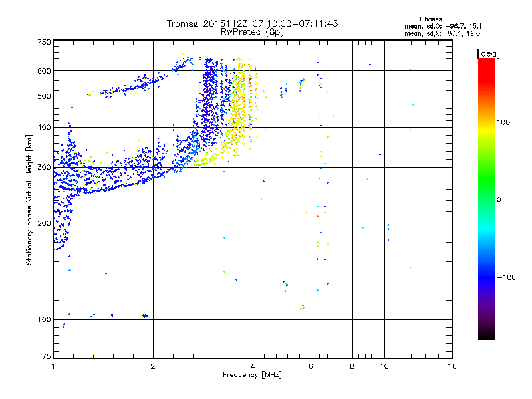Screen dimensions: 532x399
Task: Click the x-axis tick label "4"
Action: tap(253, 366)
